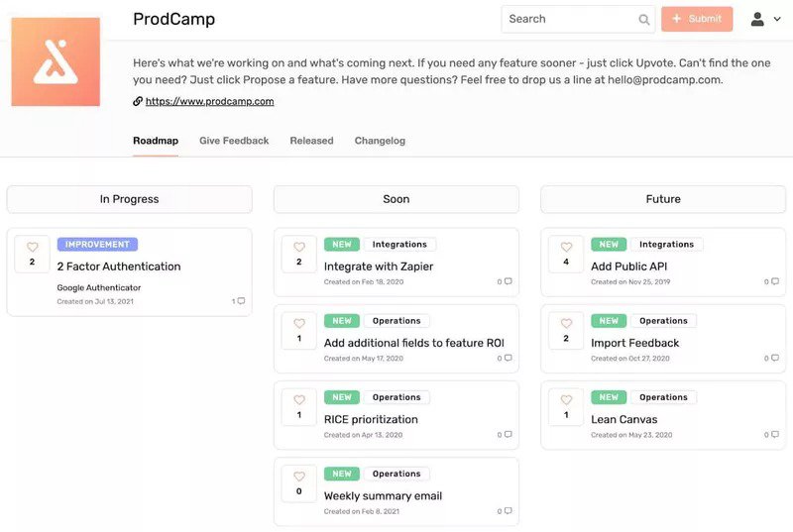Viewport: 793px width, 532px height.
Task: Switch to the Give Feedback tab
Action: pyautogui.click(x=234, y=141)
